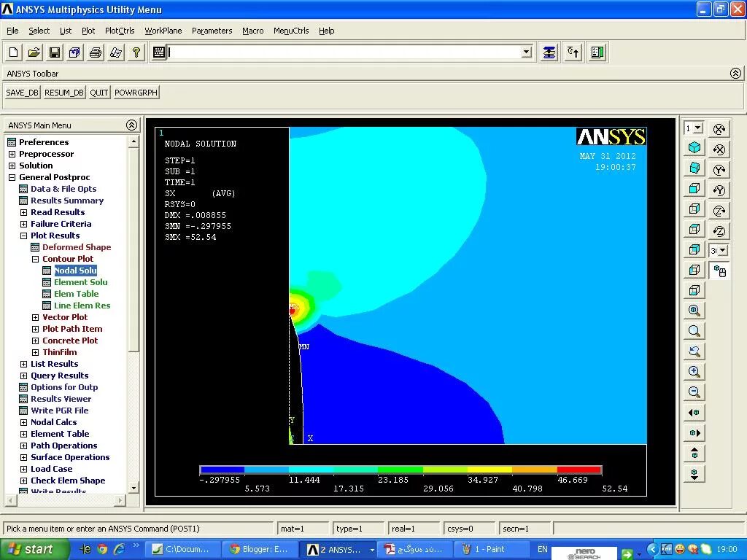The width and height of the screenshot is (747, 560).
Task: Click the Image Capture printer icon
Action: (96, 52)
